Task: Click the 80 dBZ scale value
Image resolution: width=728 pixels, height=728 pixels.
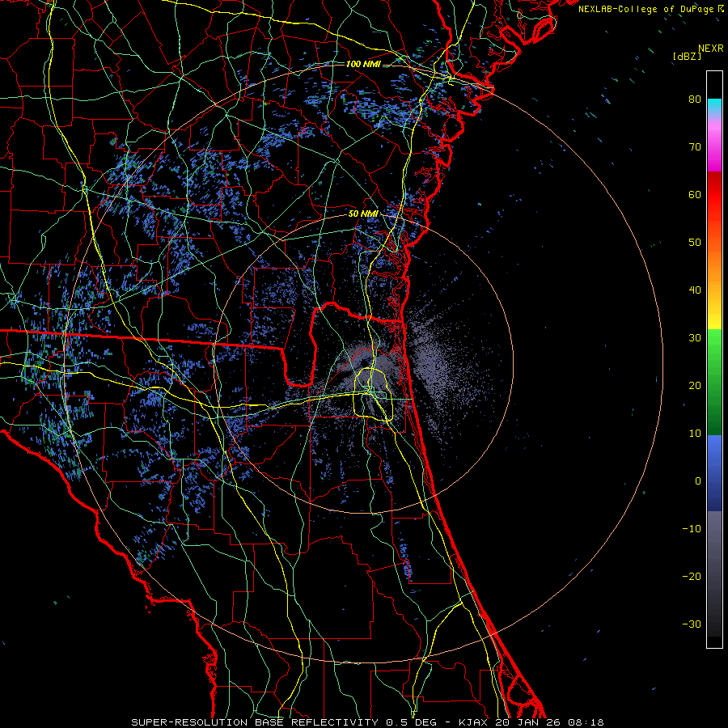Action: (695, 99)
